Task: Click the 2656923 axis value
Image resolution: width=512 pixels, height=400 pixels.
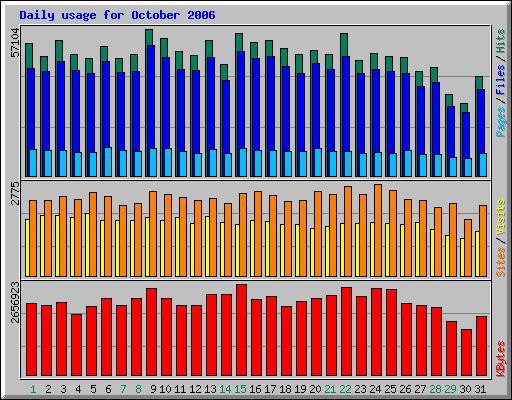Action: pyautogui.click(x=15, y=302)
